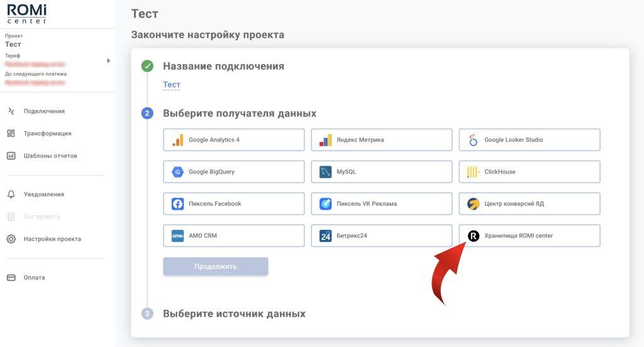Choose Google Looker Studio recipient
Viewport: 644px width, 347px height.
tap(530, 140)
